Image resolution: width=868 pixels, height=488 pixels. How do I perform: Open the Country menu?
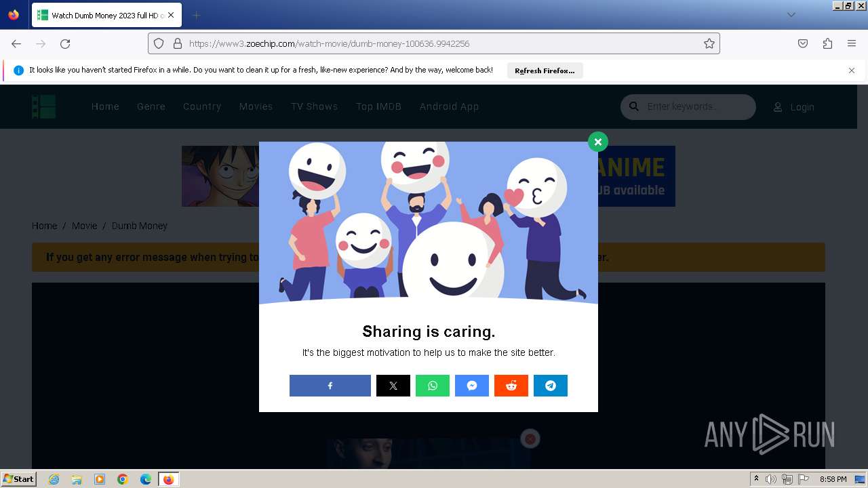click(x=202, y=106)
